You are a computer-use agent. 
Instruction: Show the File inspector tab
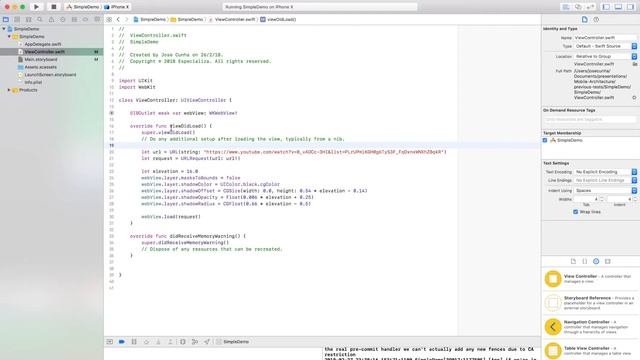[584, 19]
